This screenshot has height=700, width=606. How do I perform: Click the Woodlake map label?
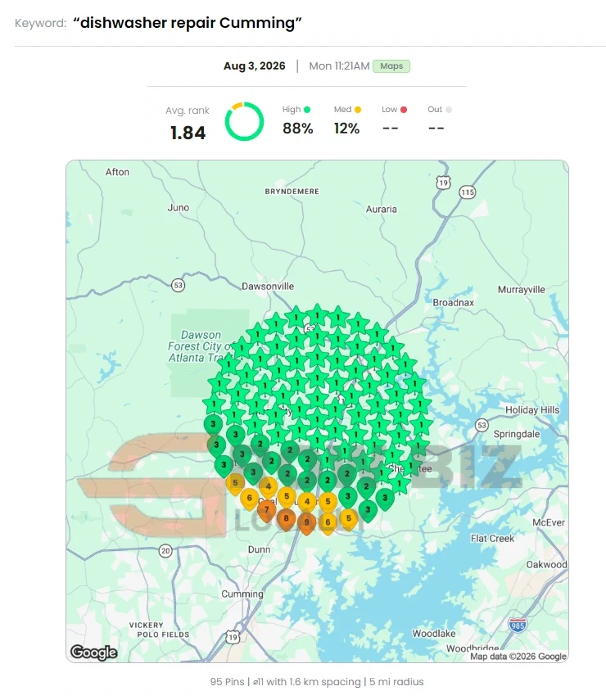click(x=434, y=634)
